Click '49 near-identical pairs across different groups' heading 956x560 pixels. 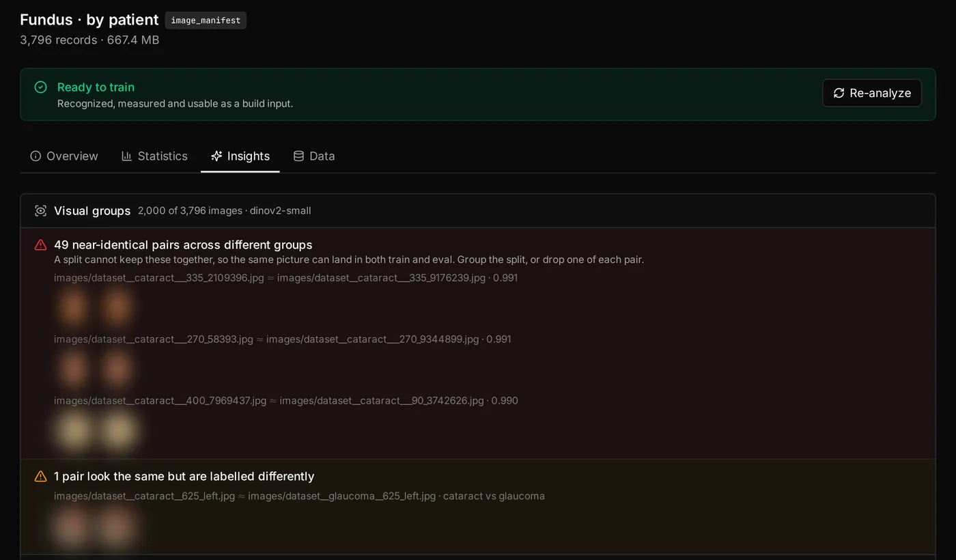click(x=183, y=245)
